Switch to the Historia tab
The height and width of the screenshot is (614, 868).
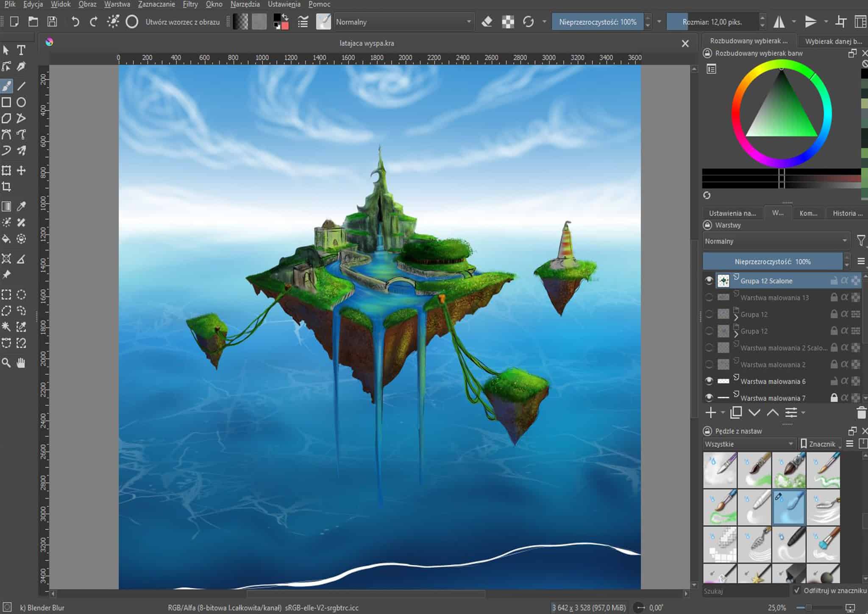click(847, 213)
